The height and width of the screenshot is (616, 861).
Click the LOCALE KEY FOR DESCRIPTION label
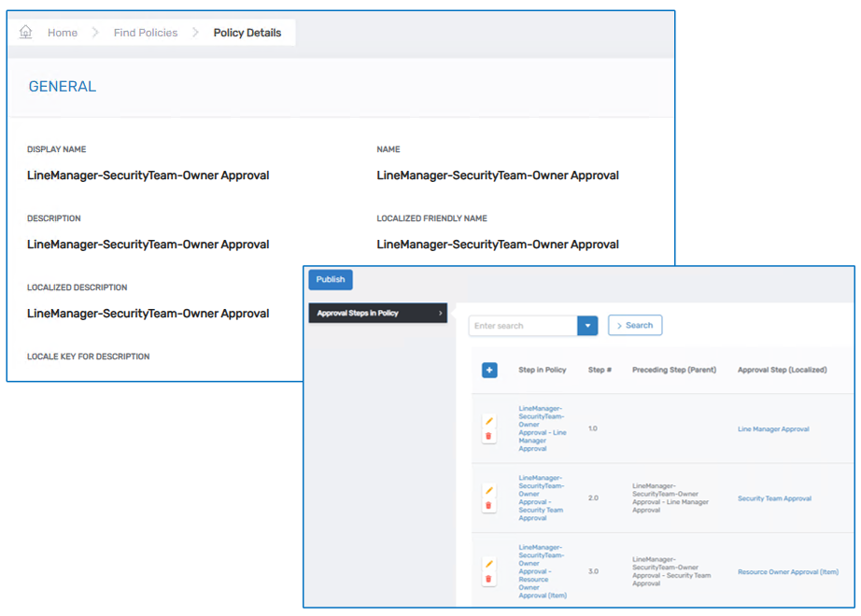click(88, 357)
